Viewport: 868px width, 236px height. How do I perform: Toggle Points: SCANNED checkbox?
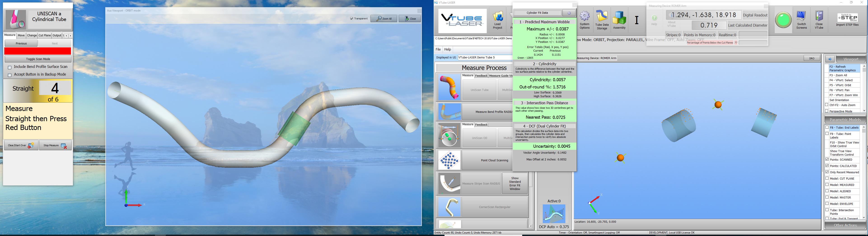tap(827, 159)
